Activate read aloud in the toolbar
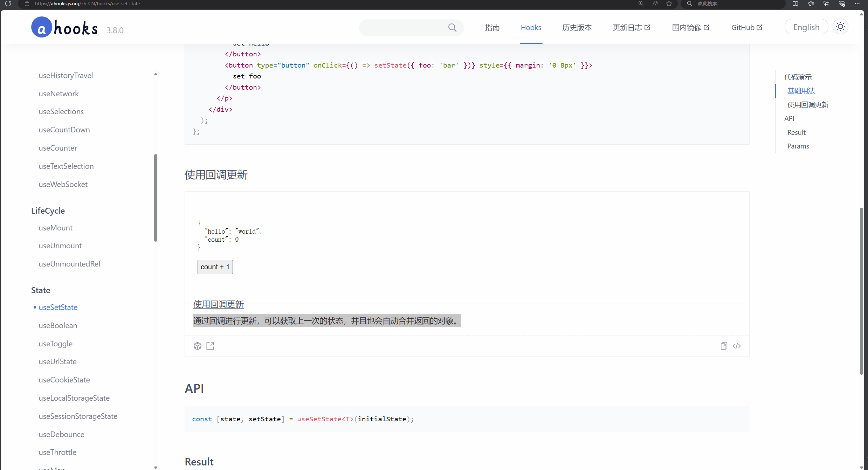The height and width of the screenshot is (470, 868). 655,4
